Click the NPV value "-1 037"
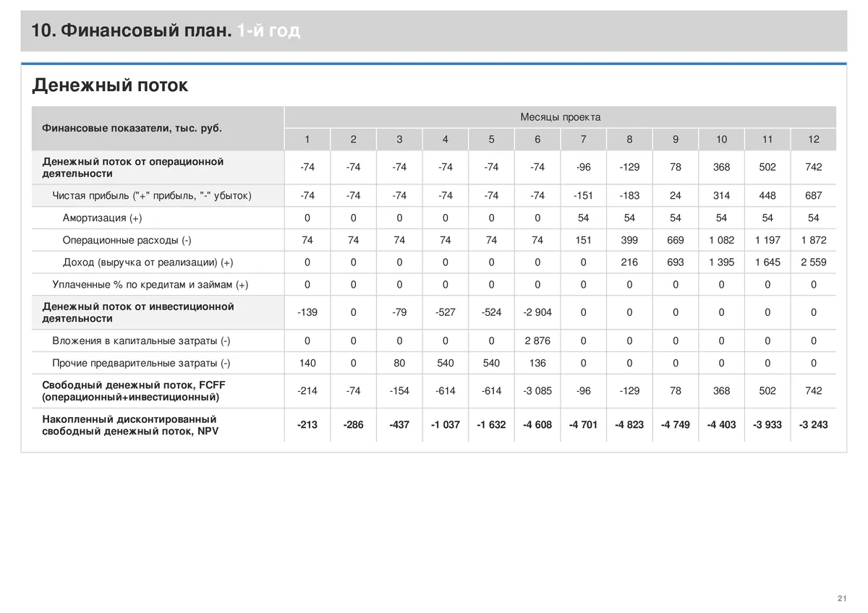The width and height of the screenshot is (868, 613). (x=446, y=425)
